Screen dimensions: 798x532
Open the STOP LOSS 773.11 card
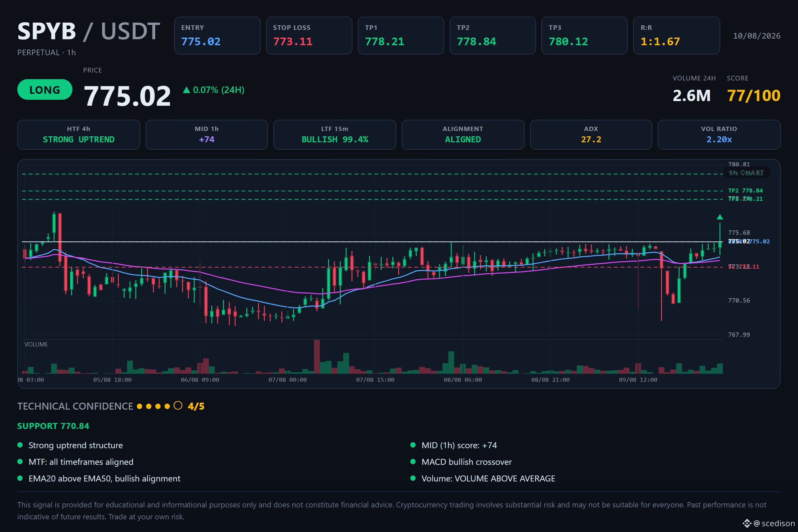point(309,36)
